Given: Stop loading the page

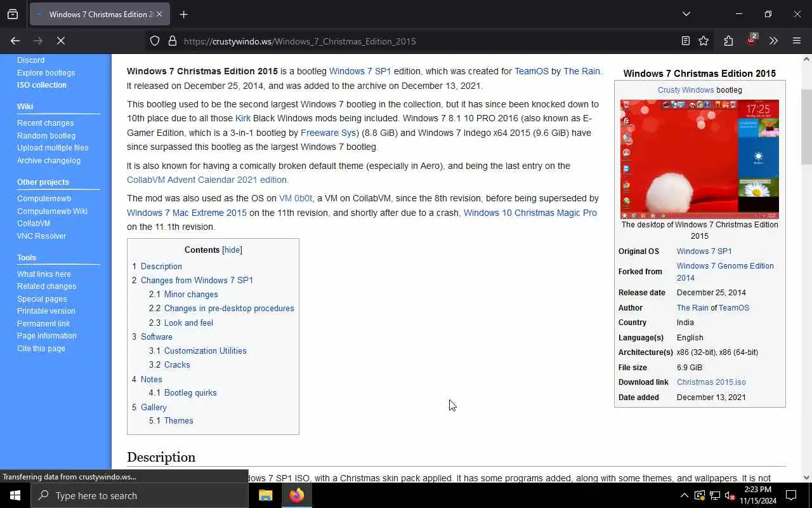Looking at the screenshot, I should click(61, 41).
